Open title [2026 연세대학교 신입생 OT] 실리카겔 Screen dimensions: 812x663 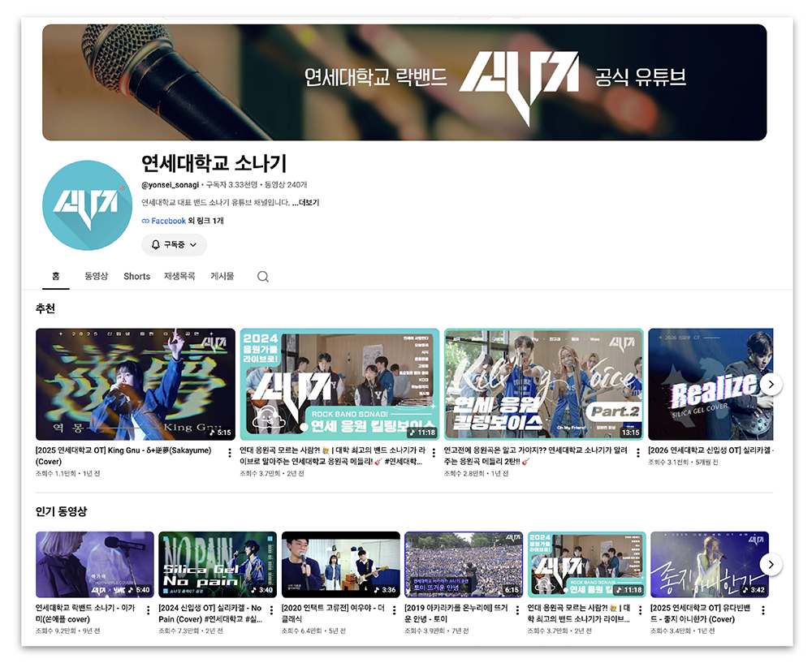pyautogui.click(x=710, y=450)
